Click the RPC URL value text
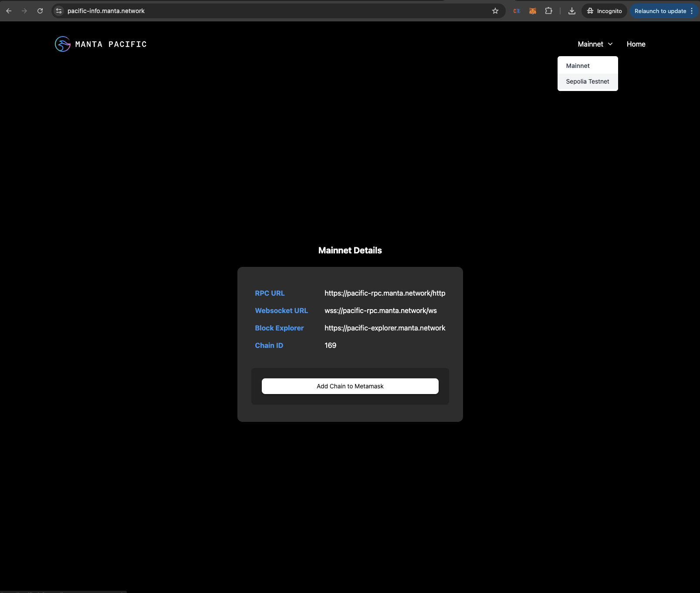 pos(385,293)
